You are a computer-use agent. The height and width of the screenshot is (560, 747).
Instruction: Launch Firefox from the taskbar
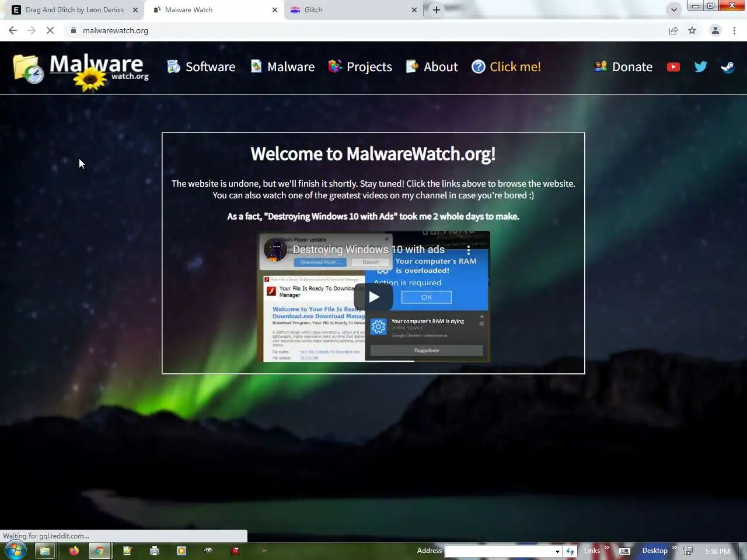point(74,550)
